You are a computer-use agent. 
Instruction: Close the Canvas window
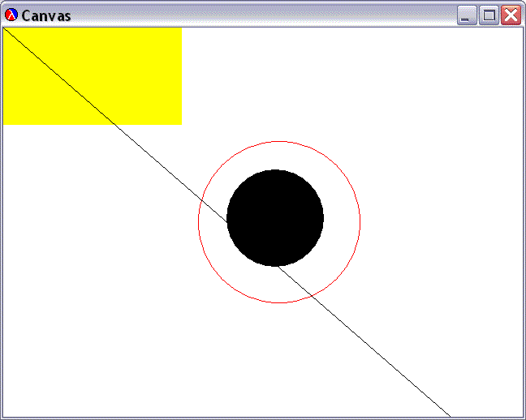[x=511, y=15]
